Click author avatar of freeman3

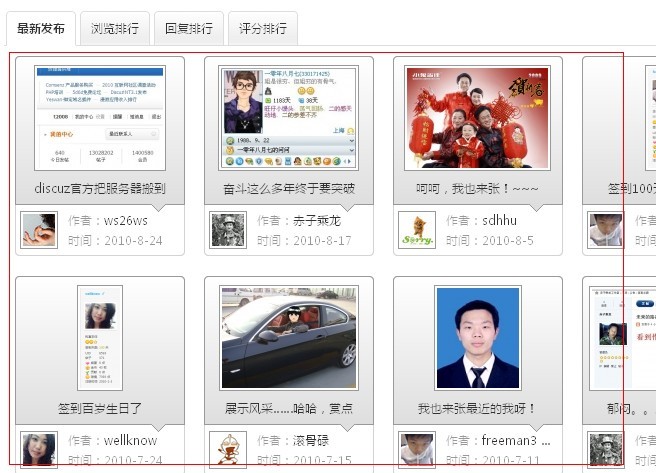coord(417,450)
